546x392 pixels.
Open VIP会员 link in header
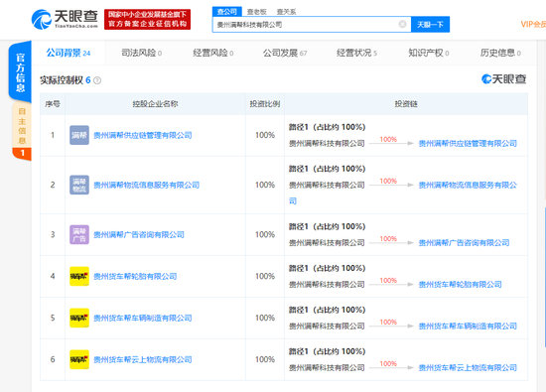click(533, 24)
